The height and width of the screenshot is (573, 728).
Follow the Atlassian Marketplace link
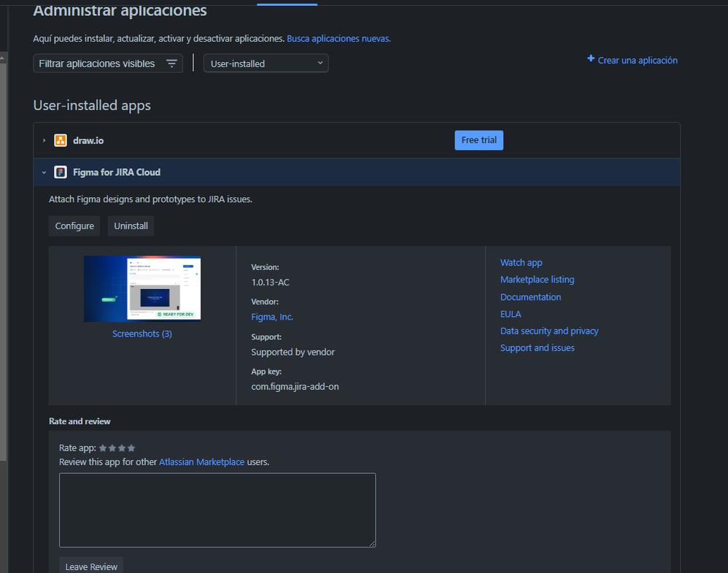201,462
